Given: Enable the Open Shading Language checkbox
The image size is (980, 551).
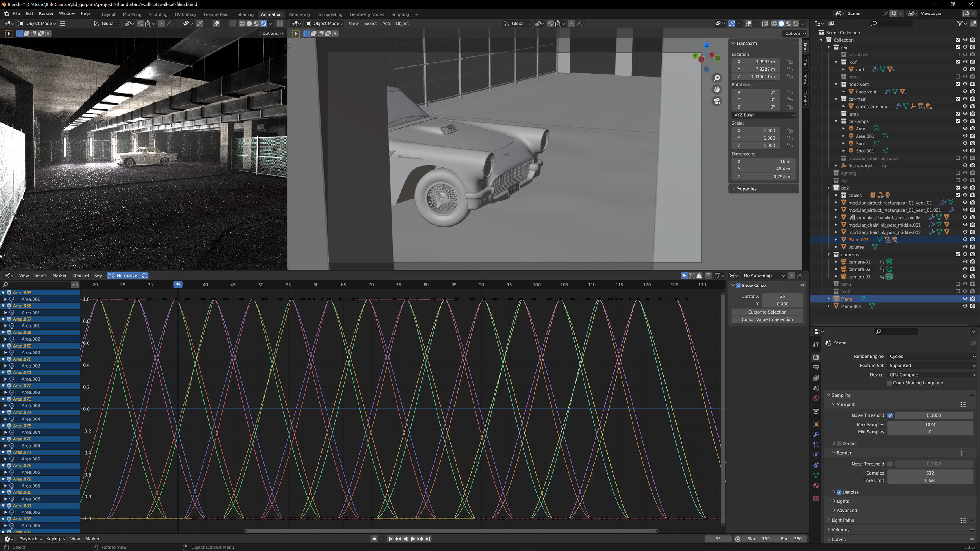Looking at the screenshot, I should 889,383.
